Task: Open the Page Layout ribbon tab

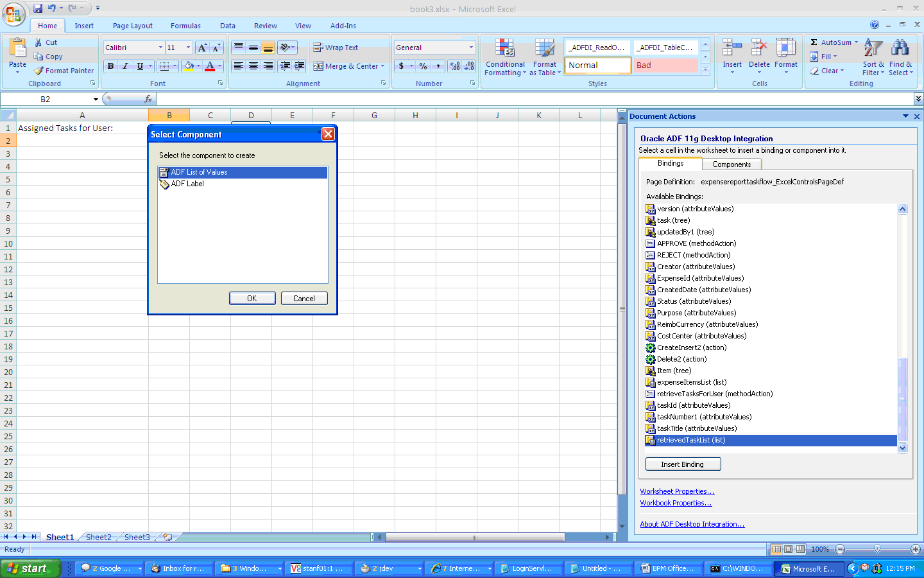Action: (x=133, y=26)
